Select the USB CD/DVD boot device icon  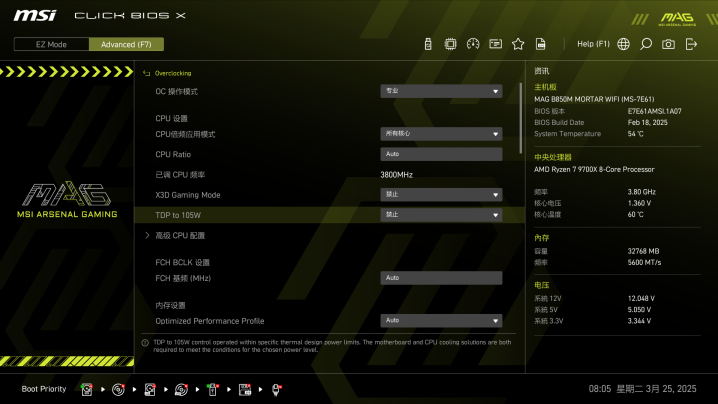tap(181, 389)
